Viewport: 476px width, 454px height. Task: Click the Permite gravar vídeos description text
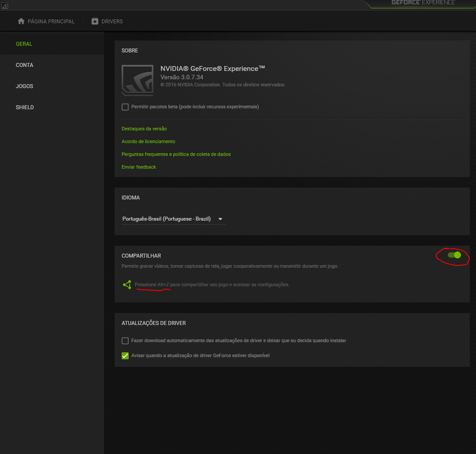click(x=230, y=266)
